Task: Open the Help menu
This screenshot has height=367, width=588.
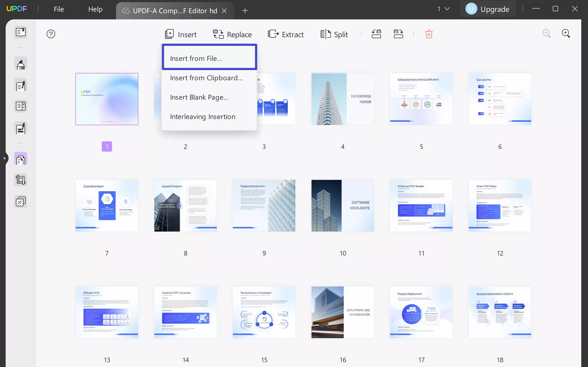Action: [x=95, y=9]
